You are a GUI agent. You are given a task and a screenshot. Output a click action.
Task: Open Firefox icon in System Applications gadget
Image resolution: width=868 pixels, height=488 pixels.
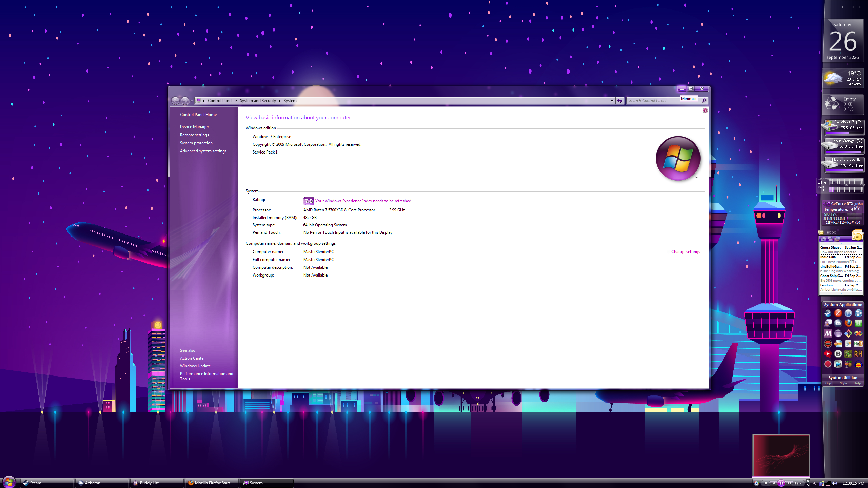pyautogui.click(x=848, y=323)
